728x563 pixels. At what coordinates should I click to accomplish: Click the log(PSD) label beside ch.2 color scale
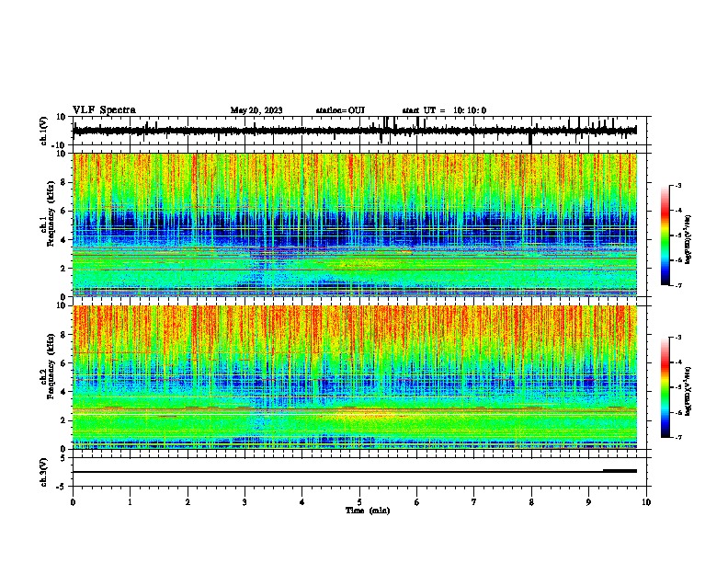click(689, 391)
